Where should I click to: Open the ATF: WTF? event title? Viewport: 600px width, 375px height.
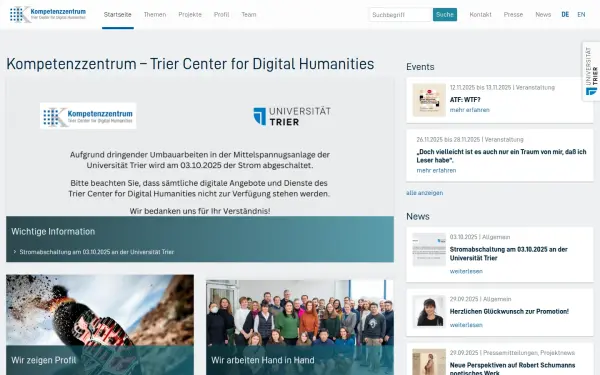click(465, 99)
